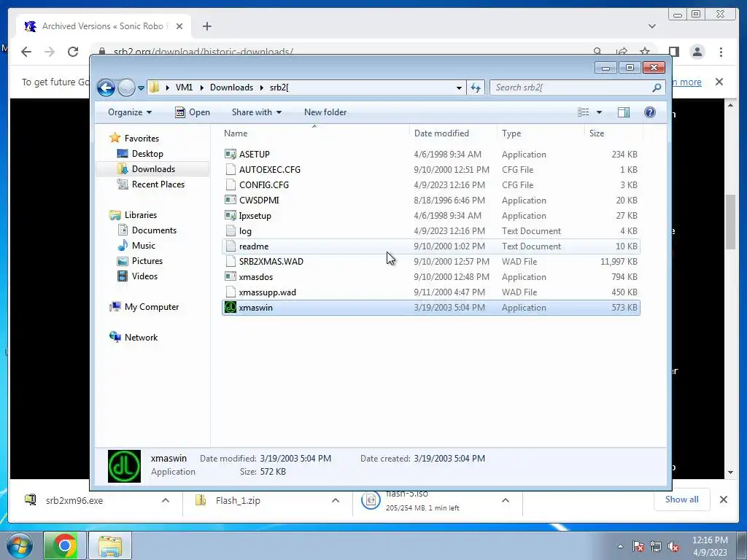Screen dimensions: 747x560
Task: Open the ASETUP application file icon
Action: [231, 155]
